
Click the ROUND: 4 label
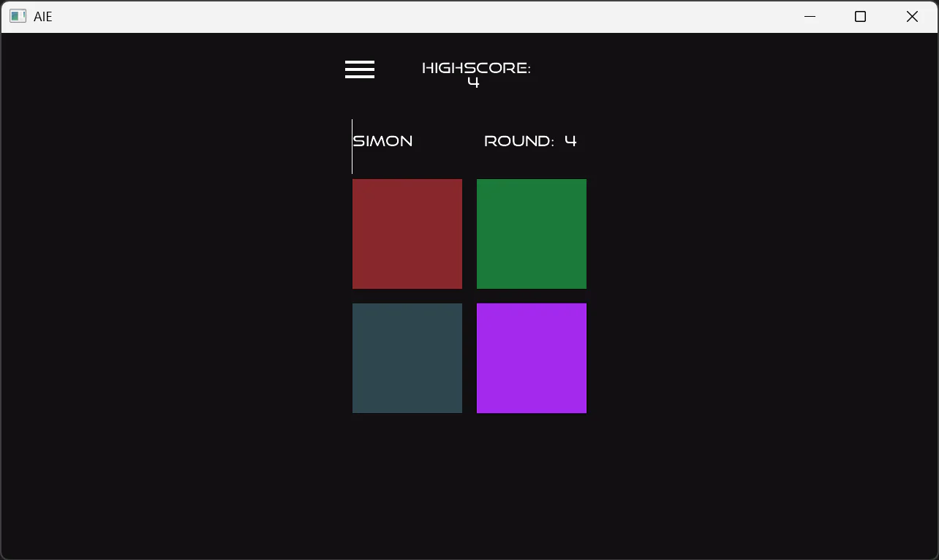[x=529, y=140]
